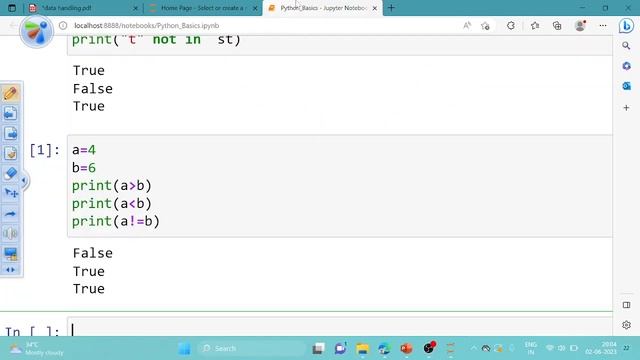640x360 pixels.
Task: Open PowerPoint from the taskbar
Action: coord(406,348)
